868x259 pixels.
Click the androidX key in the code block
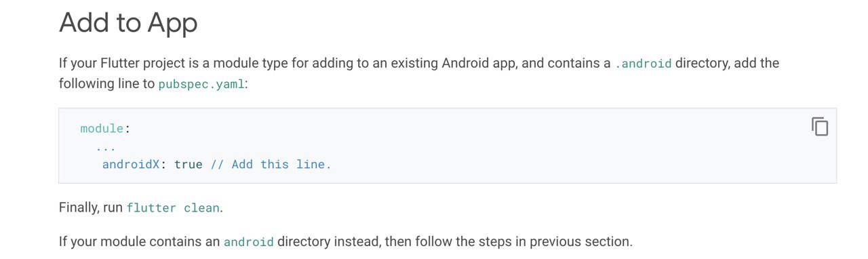131,165
